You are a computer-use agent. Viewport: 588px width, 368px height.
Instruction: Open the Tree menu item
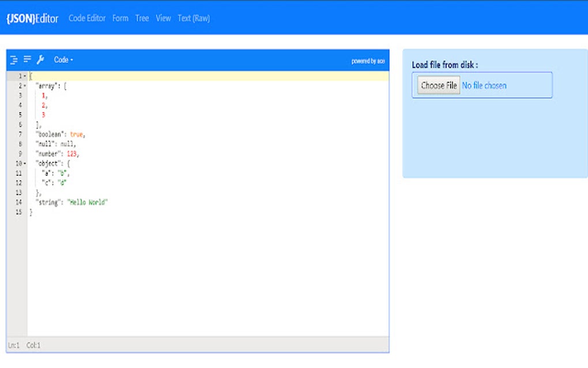tap(142, 18)
